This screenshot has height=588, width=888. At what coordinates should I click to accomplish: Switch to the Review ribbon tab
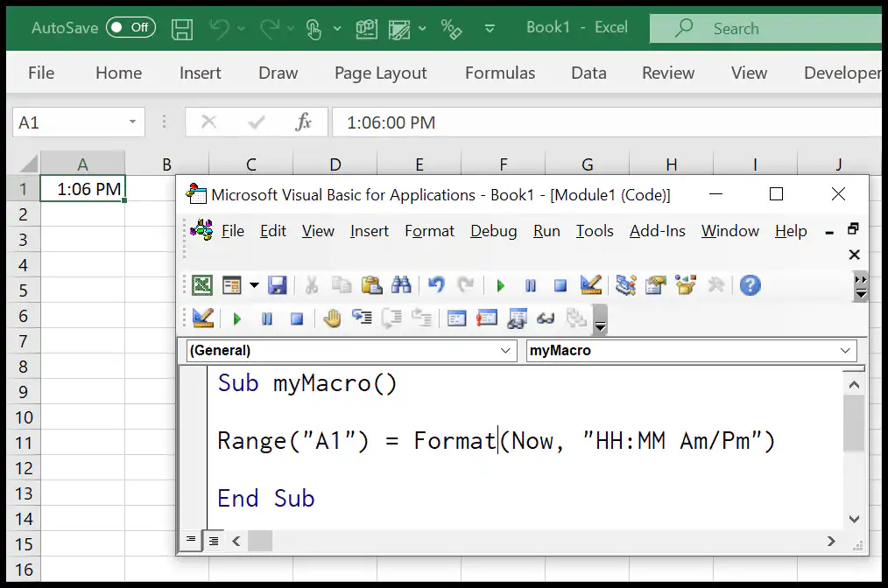pyautogui.click(x=667, y=73)
